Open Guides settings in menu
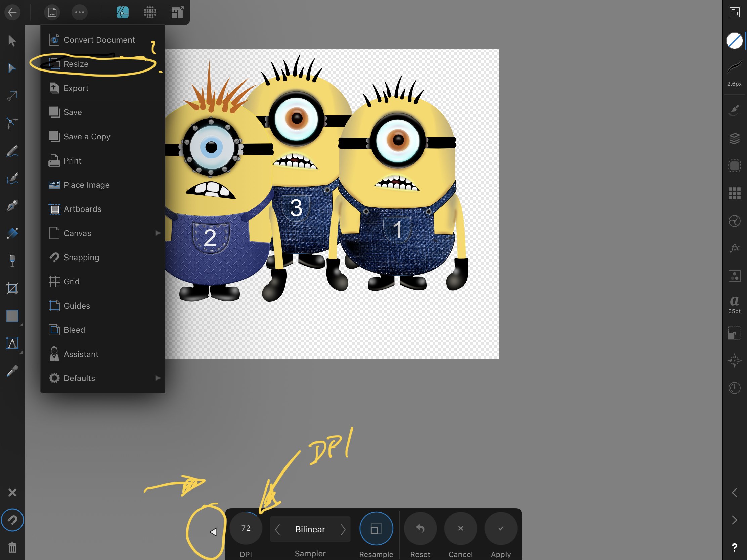This screenshot has width=747, height=560. [x=103, y=306]
